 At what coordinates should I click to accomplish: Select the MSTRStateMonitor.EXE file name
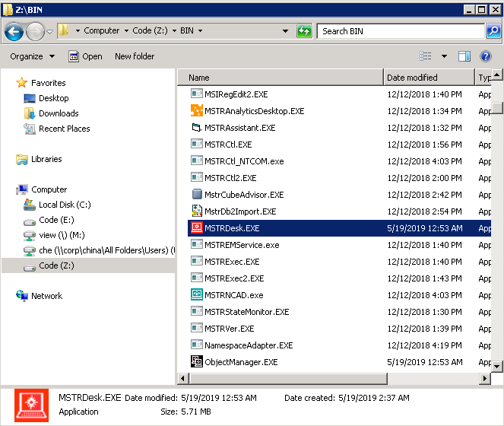[247, 312]
